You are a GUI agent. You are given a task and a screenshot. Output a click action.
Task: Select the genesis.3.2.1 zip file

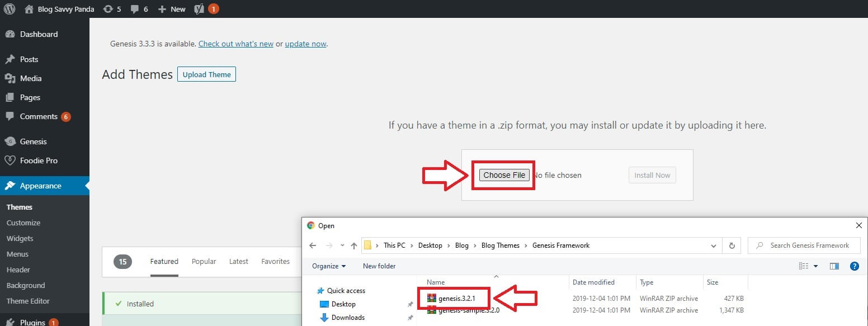pyautogui.click(x=456, y=299)
